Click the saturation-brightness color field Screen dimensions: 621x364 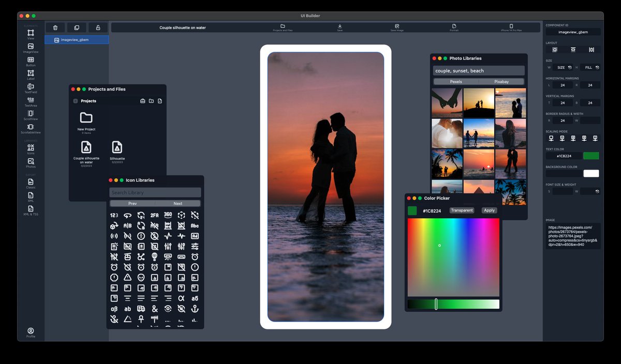453,257
